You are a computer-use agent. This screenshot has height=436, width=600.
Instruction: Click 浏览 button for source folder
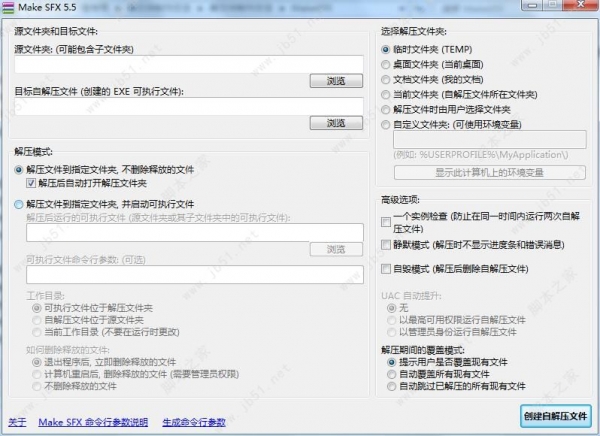pos(336,81)
